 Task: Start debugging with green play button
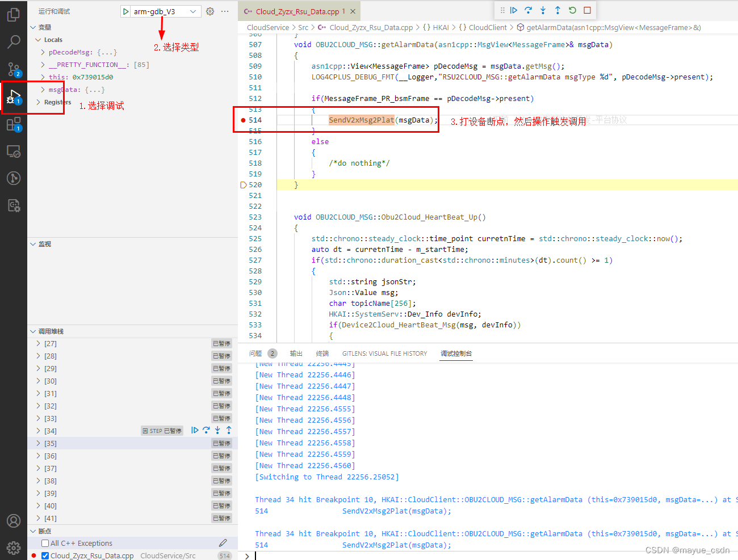126,11
